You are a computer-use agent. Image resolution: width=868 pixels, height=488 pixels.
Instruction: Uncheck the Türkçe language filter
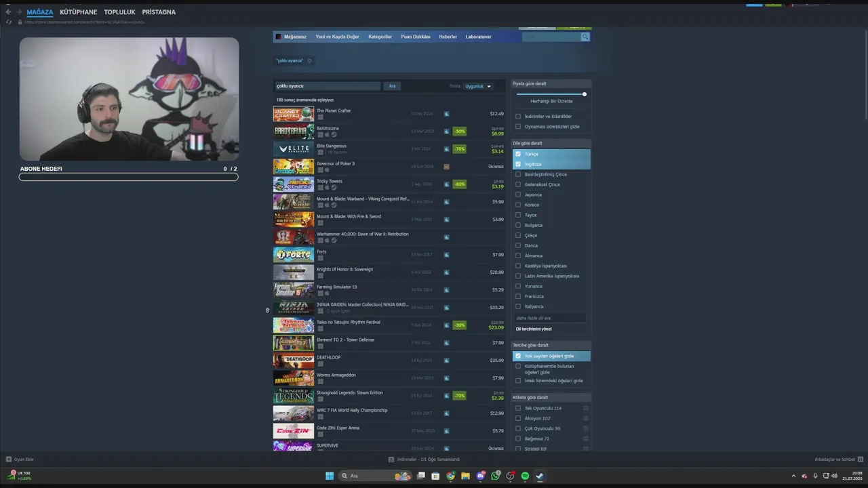coord(518,154)
